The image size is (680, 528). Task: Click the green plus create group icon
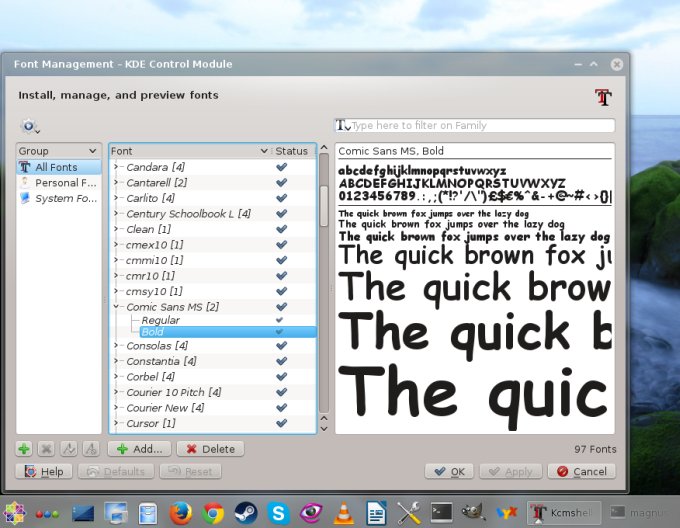pyautogui.click(x=24, y=449)
